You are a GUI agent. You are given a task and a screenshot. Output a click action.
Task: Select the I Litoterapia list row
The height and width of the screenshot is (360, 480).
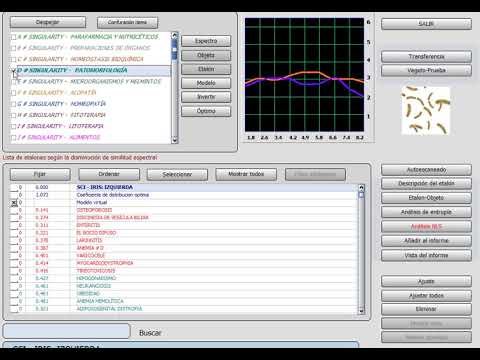[94, 126]
